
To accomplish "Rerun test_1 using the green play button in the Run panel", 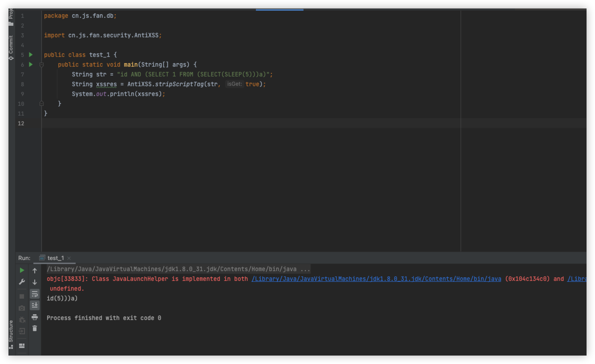I will pyautogui.click(x=22, y=270).
